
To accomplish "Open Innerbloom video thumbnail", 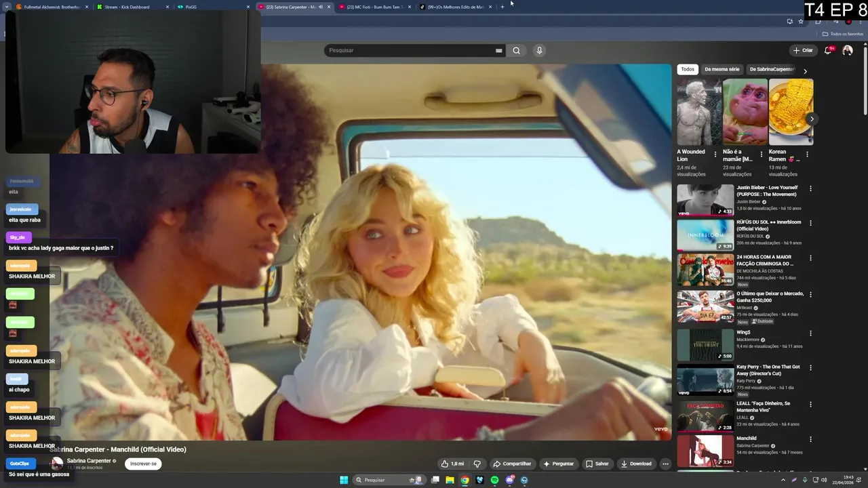I will (705, 235).
